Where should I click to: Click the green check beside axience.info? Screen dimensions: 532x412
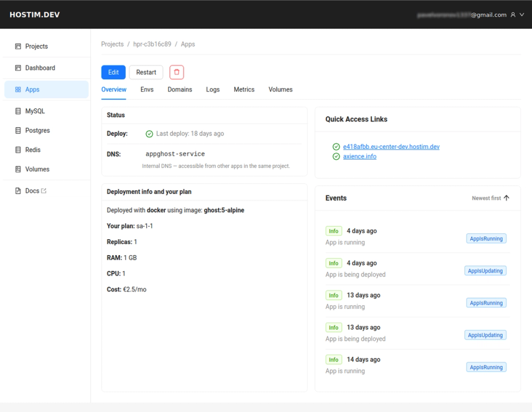click(x=336, y=156)
